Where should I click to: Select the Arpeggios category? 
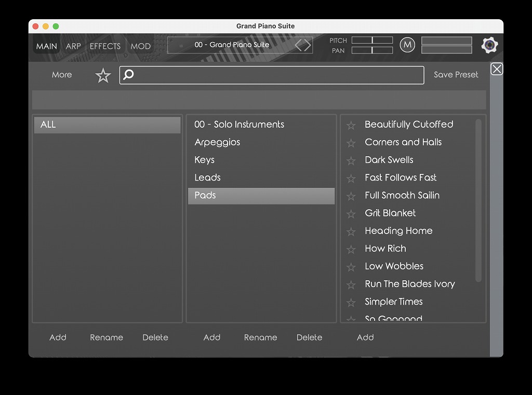(x=217, y=142)
